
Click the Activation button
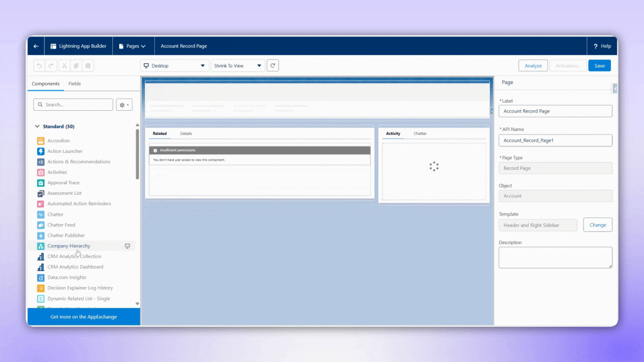pos(568,65)
